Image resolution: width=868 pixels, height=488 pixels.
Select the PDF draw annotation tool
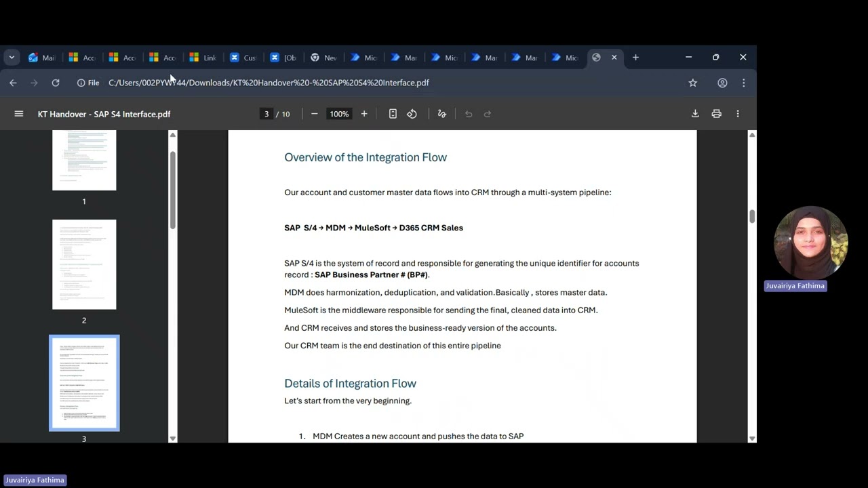pyautogui.click(x=442, y=114)
